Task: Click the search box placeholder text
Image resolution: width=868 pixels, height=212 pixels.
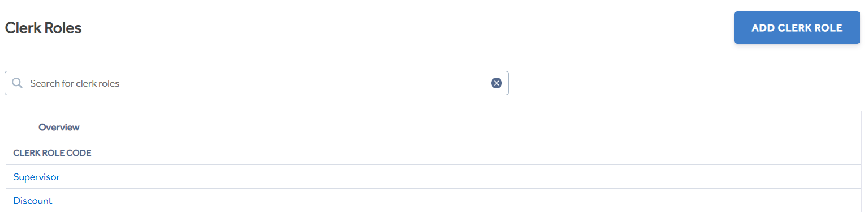Action: [75, 83]
